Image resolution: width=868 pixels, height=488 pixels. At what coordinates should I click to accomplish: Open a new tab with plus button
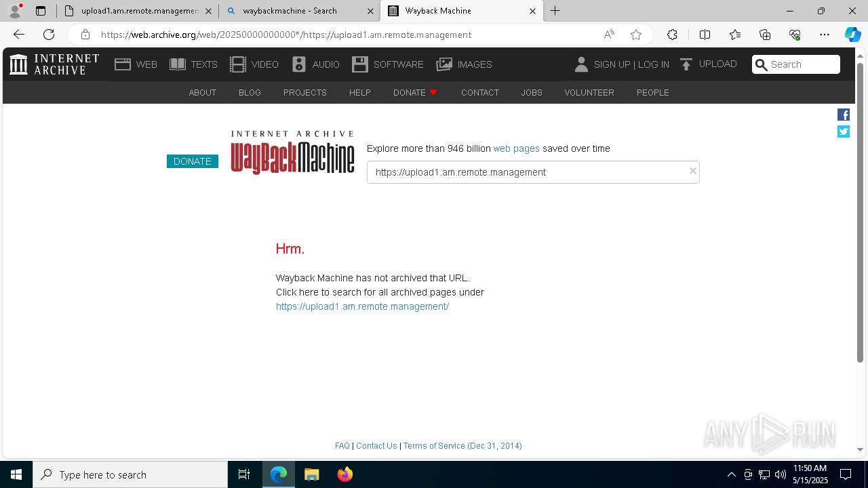pos(555,11)
